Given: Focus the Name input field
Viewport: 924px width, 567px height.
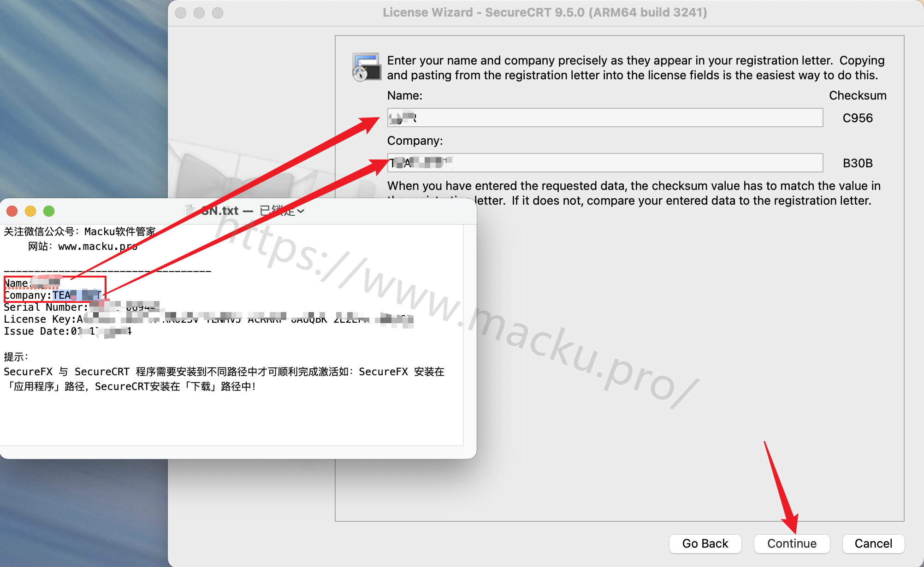Looking at the screenshot, I should 605,118.
